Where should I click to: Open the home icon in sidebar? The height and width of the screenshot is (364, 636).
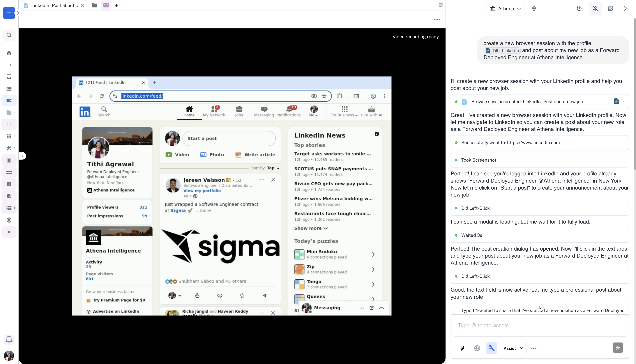point(9,53)
